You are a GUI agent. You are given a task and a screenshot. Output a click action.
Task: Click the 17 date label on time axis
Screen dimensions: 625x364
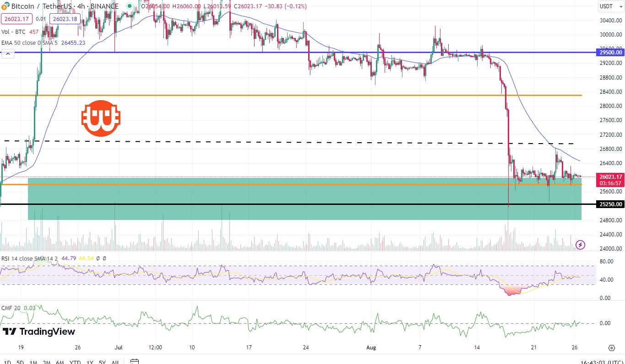249,348
